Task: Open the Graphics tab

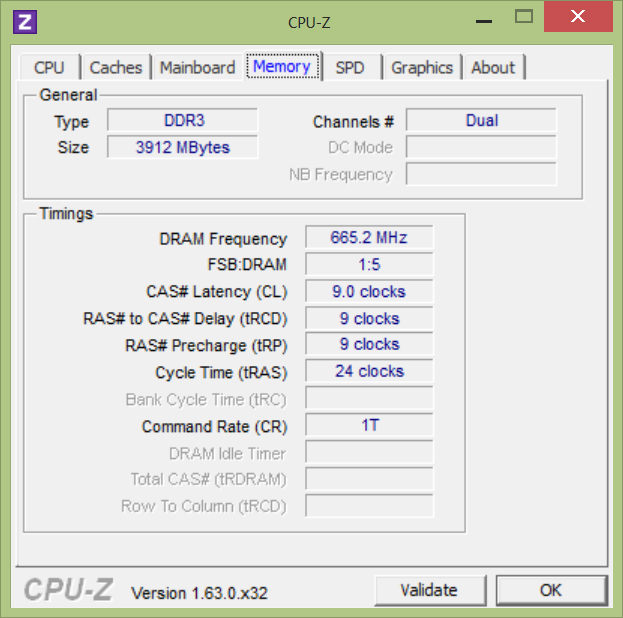Action: click(422, 67)
